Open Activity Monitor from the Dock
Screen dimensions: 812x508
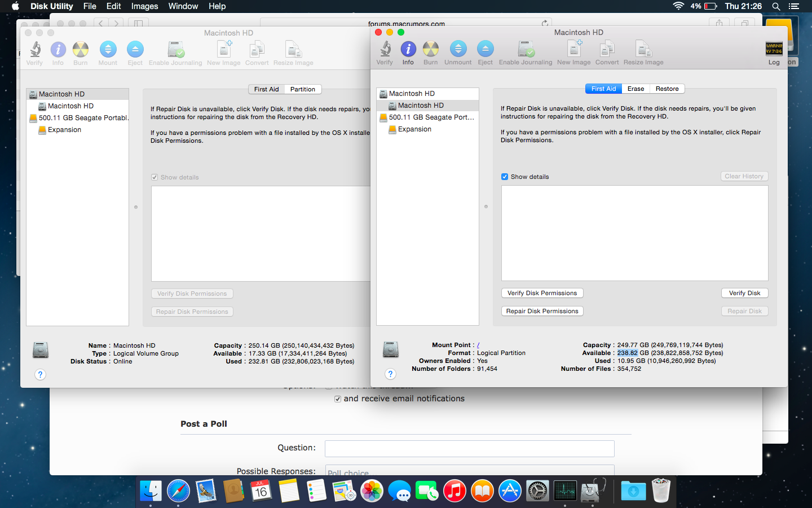[565, 491]
